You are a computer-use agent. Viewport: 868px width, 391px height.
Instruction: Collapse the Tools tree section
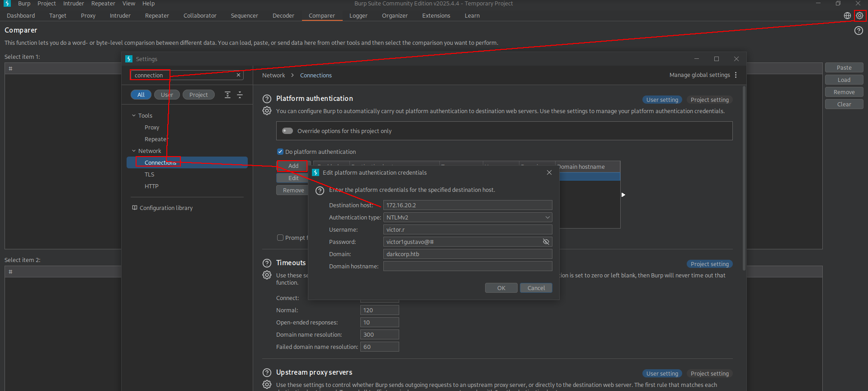click(134, 116)
